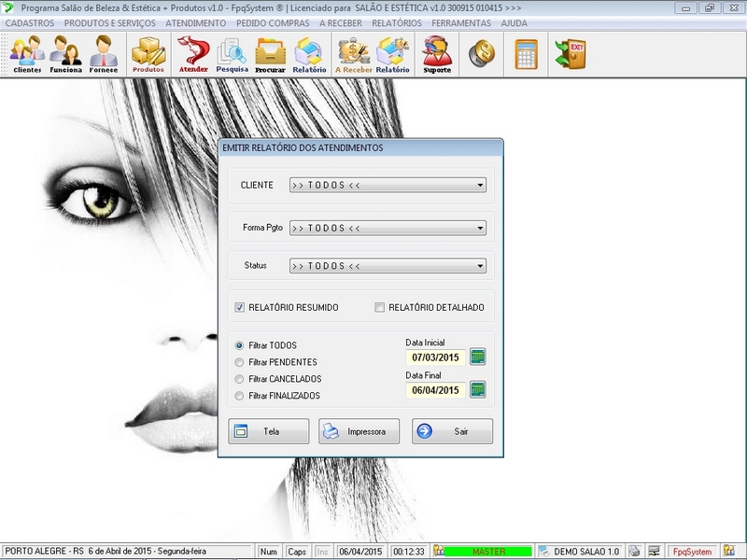Click the Impressora button
747x560 pixels.
[x=359, y=431]
